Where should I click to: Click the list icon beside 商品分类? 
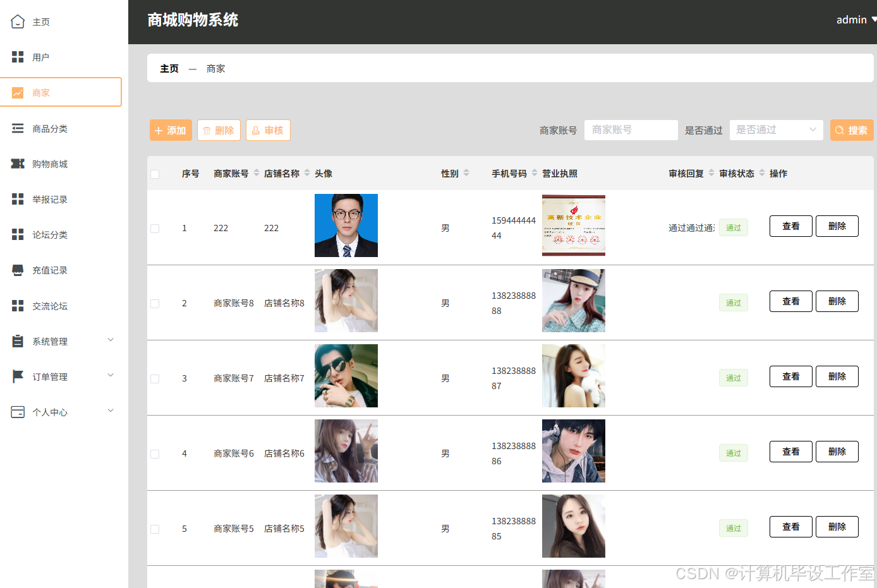pos(18,128)
